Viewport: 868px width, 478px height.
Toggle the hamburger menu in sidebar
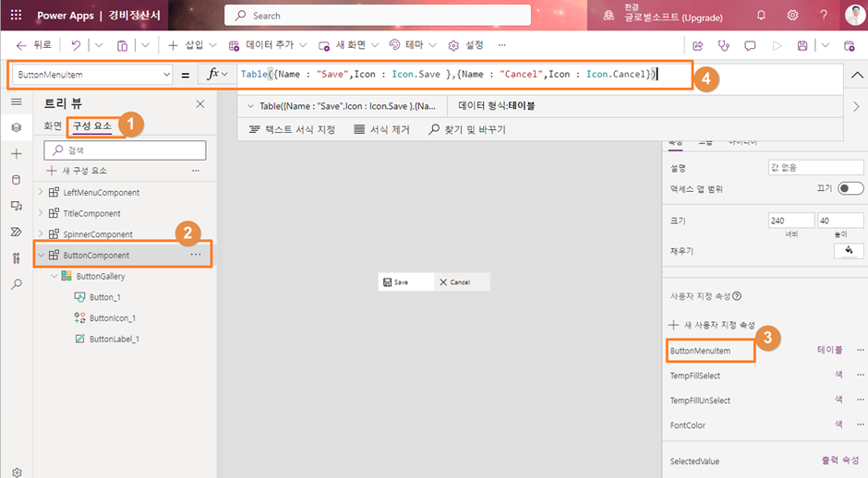click(17, 102)
